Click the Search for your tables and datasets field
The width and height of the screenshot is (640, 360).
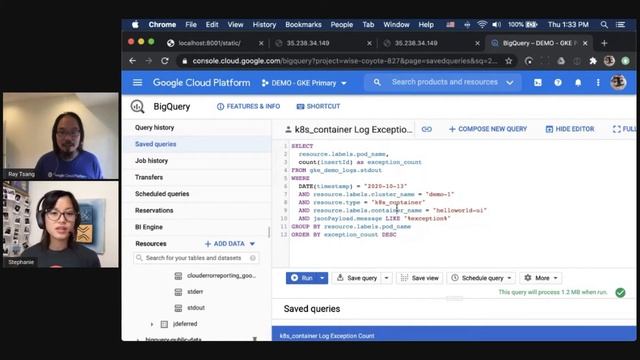(196, 258)
